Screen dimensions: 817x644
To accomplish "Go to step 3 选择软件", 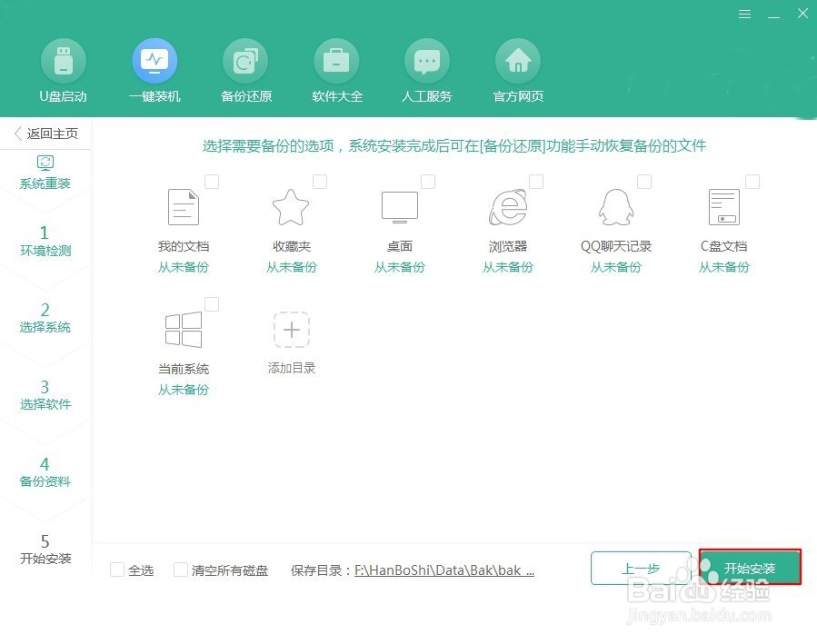I will 45,395.
